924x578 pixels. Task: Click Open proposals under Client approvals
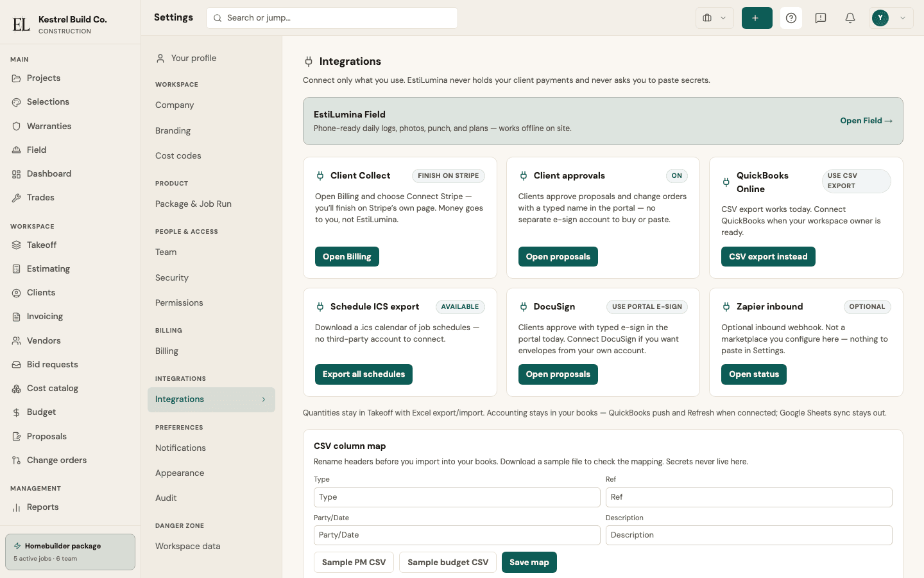click(558, 256)
